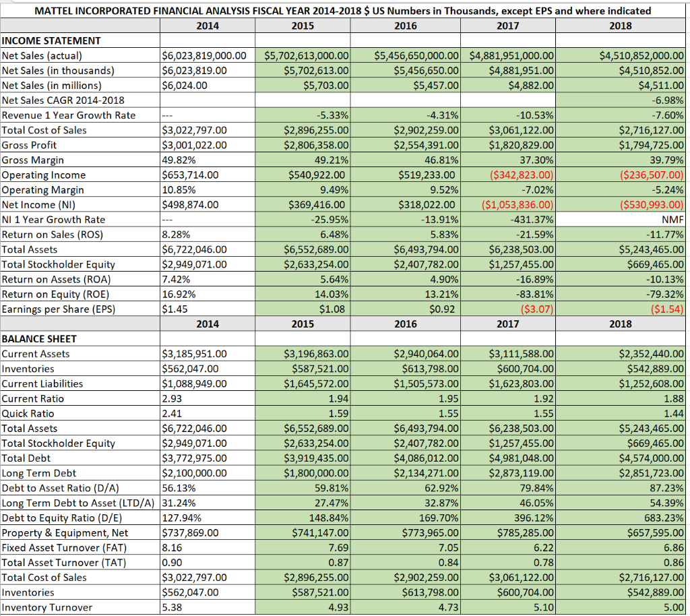
Task: Select the current ratio 2.93
Action: 172,399
